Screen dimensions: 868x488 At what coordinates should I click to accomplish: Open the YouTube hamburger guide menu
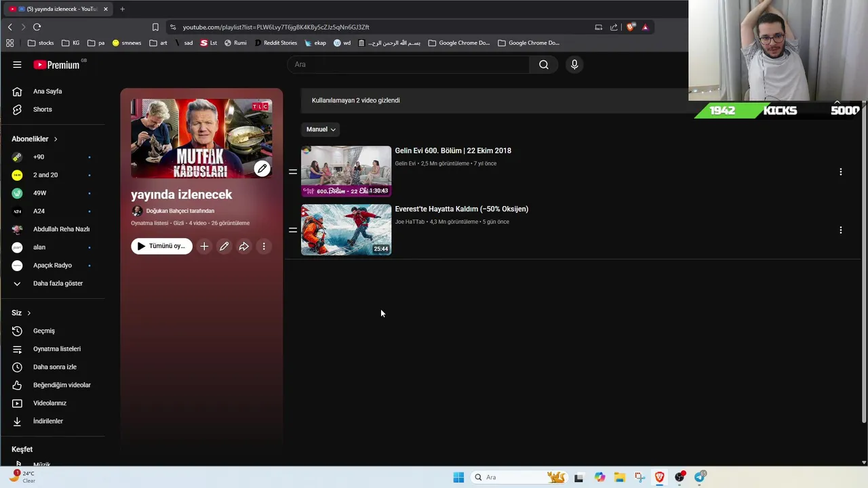[x=17, y=64]
